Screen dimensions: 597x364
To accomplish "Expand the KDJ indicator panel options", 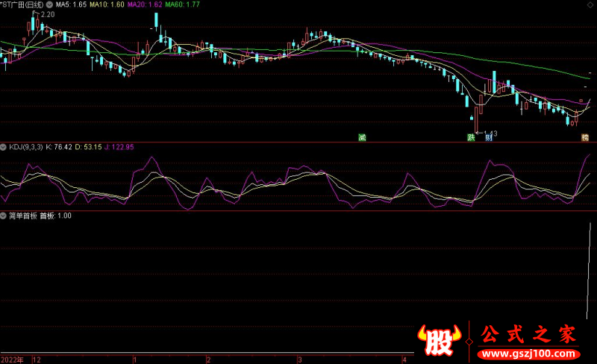I will (x=4, y=147).
